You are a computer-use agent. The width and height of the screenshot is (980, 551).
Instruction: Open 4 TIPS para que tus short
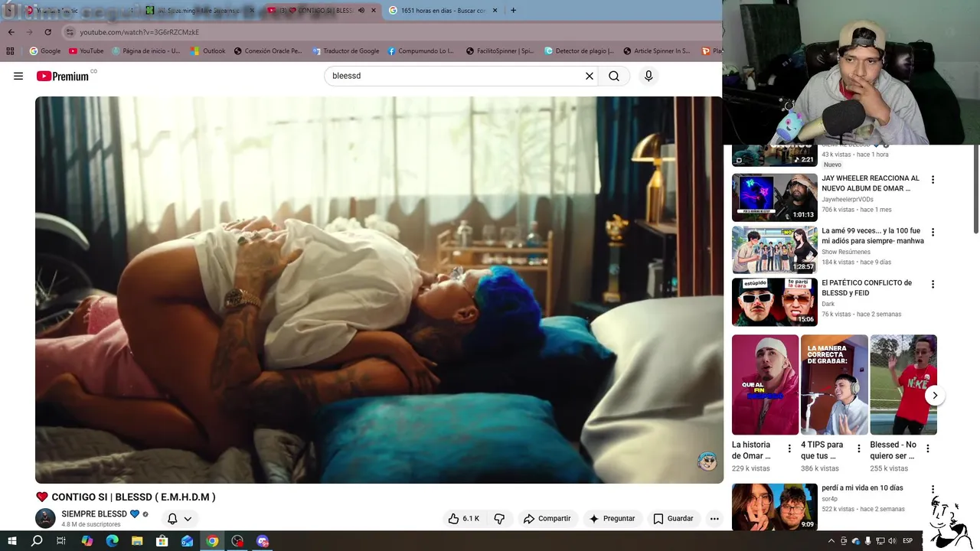[x=834, y=384]
